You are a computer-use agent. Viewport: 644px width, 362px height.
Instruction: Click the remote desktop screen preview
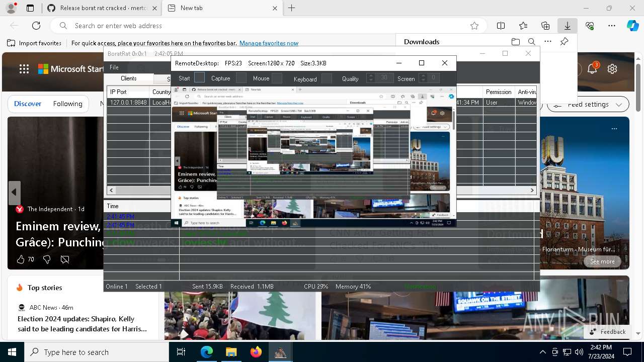[x=313, y=156]
